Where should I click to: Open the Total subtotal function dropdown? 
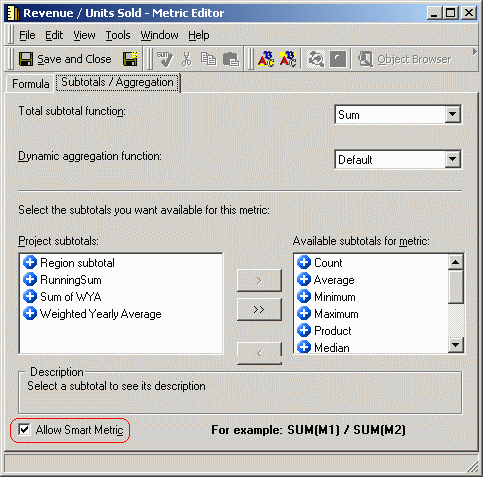[452, 114]
